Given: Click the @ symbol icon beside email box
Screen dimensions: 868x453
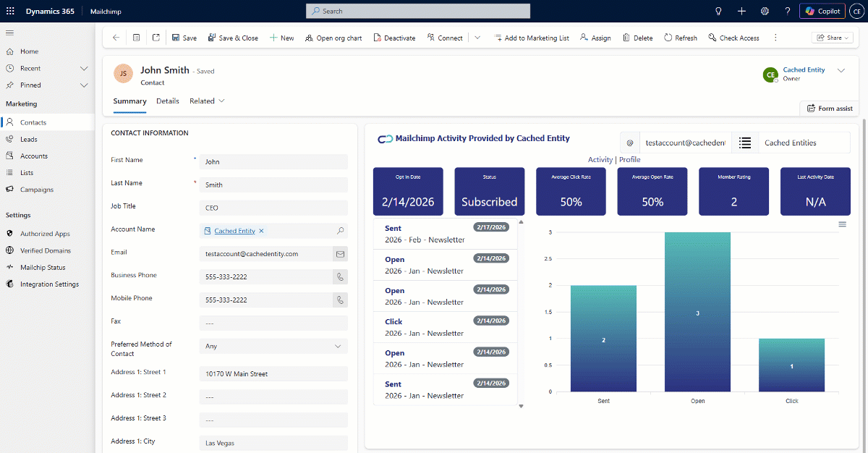Looking at the screenshot, I should pyautogui.click(x=630, y=143).
